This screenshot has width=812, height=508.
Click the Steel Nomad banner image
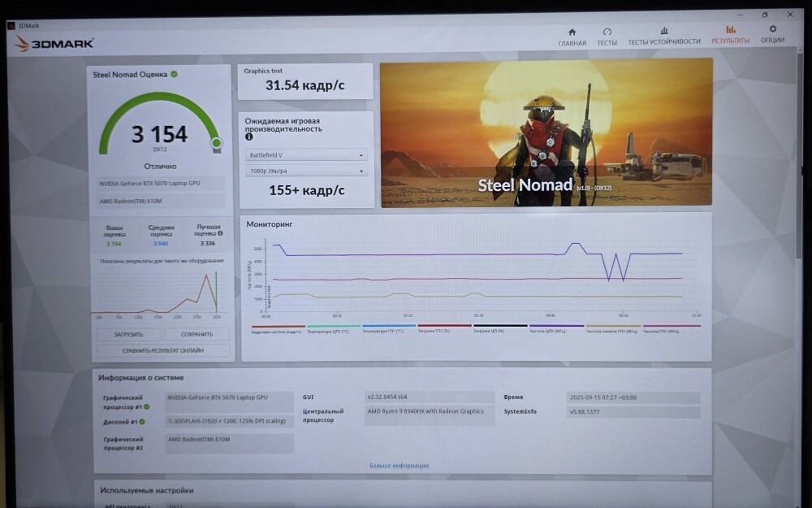(x=546, y=132)
